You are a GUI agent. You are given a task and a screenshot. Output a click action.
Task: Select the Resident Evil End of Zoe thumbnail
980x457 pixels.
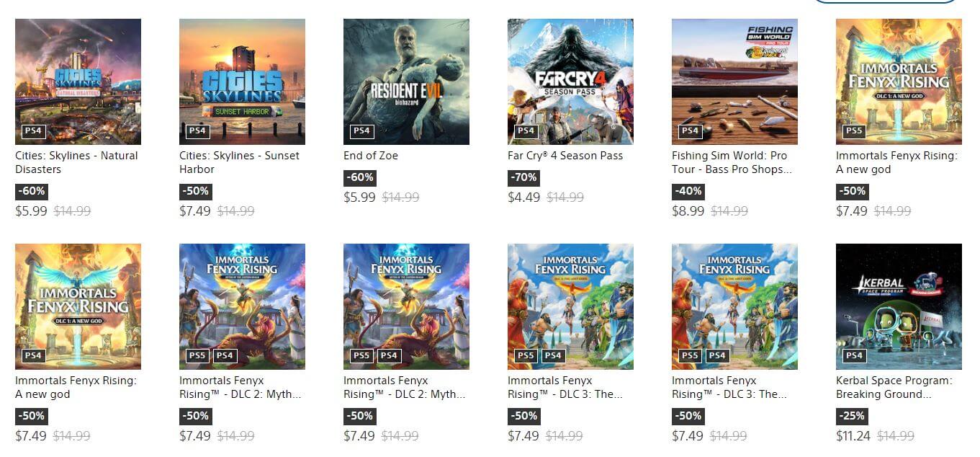coord(406,81)
